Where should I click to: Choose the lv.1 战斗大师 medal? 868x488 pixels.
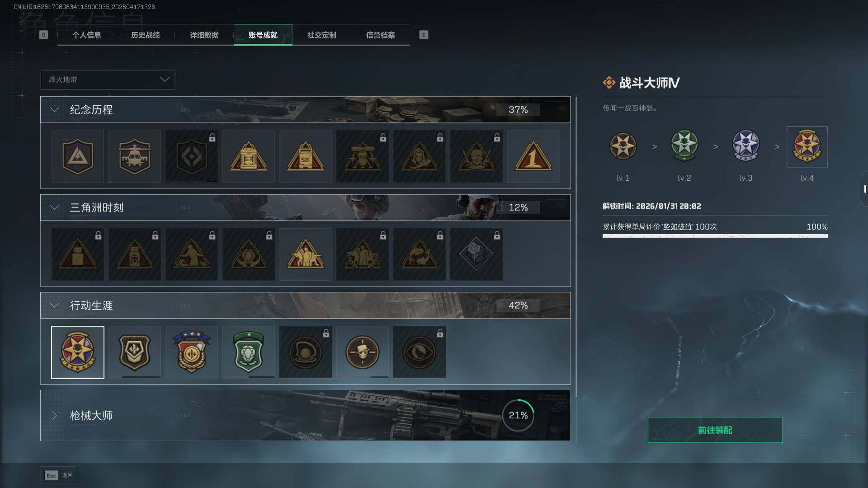coord(623,146)
